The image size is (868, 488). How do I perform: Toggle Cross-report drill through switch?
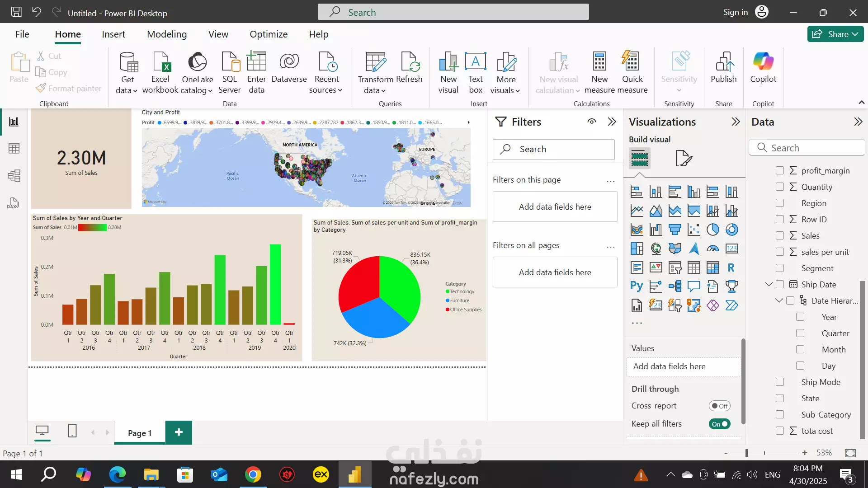719,406
